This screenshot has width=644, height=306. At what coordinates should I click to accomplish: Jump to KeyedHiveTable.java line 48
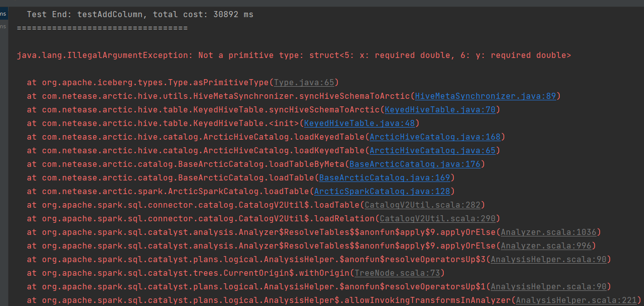click(359, 123)
